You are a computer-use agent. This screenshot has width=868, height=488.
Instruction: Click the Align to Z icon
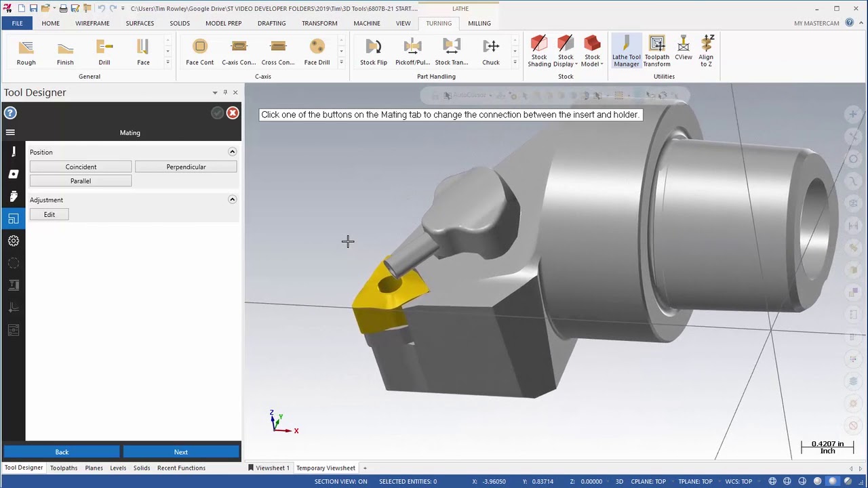tap(706, 52)
